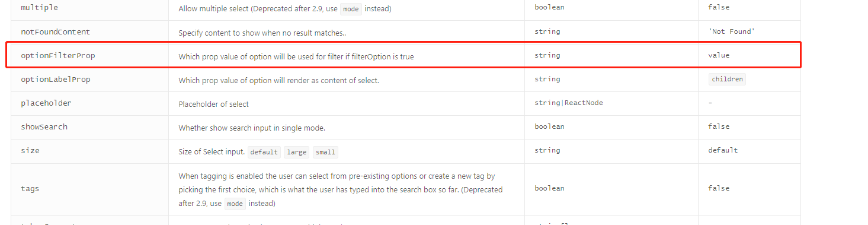Viewport: 868px width, 225px height.
Task: Click the size property name
Action: click(30, 151)
